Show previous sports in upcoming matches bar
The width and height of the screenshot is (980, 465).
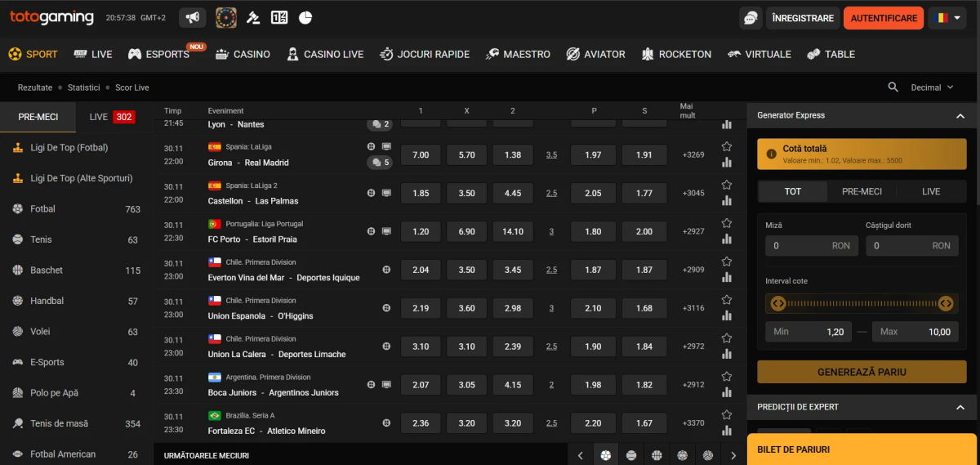580,455
